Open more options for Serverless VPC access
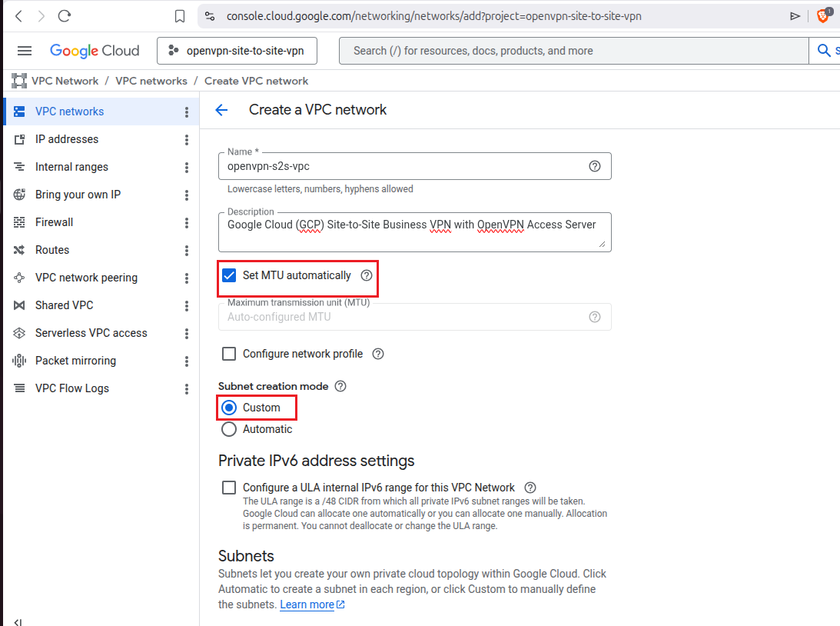The height and width of the screenshot is (626, 840). (187, 334)
